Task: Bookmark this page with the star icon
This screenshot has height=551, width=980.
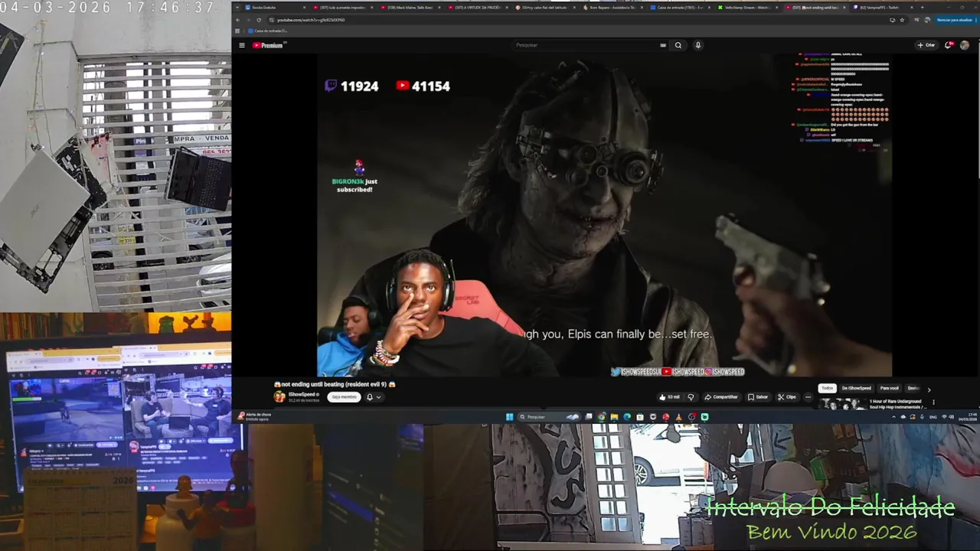Action: coord(902,20)
